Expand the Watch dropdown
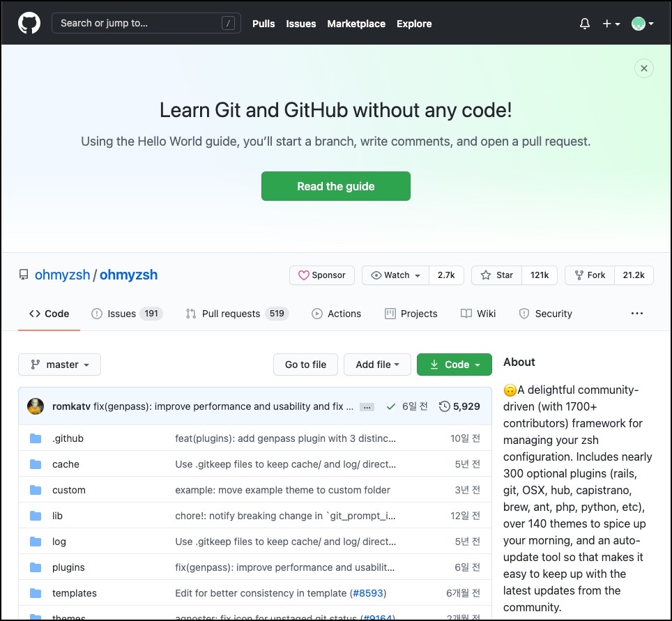Screen dimensions: 672x621 tap(395, 275)
